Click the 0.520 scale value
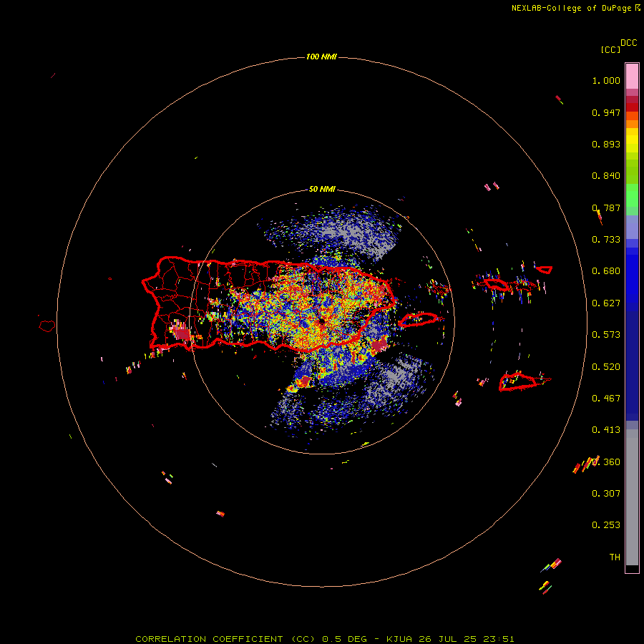The width and height of the screenshot is (644, 644). [606, 367]
